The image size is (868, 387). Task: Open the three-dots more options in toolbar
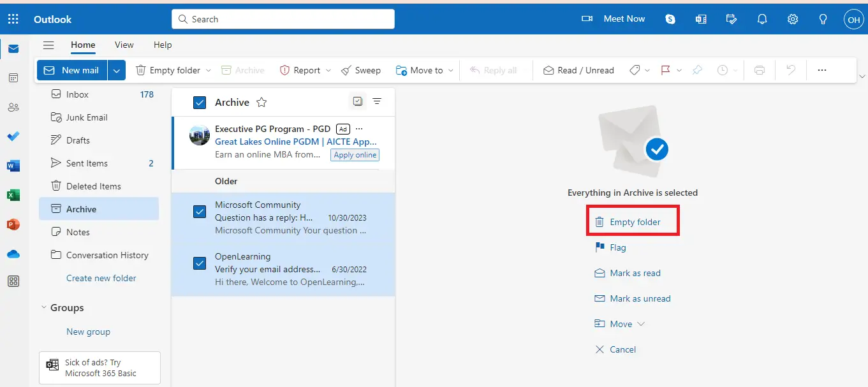coord(822,70)
